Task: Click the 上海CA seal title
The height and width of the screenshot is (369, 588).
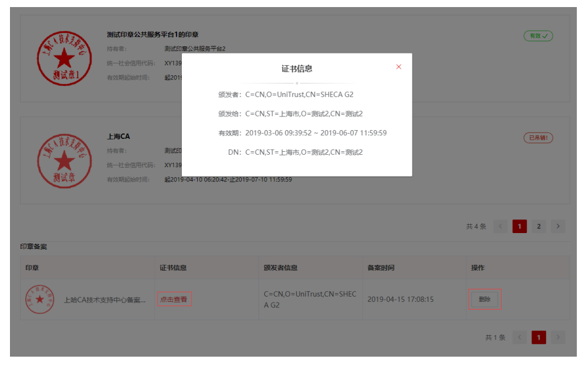Action: point(118,137)
